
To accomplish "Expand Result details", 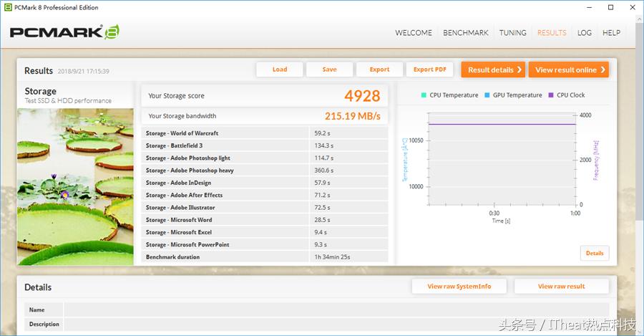I will click(495, 69).
